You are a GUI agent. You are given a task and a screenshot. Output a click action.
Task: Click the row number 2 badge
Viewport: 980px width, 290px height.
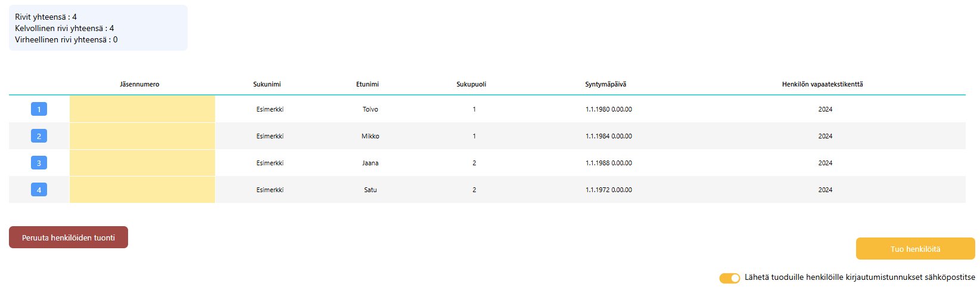pos(39,136)
